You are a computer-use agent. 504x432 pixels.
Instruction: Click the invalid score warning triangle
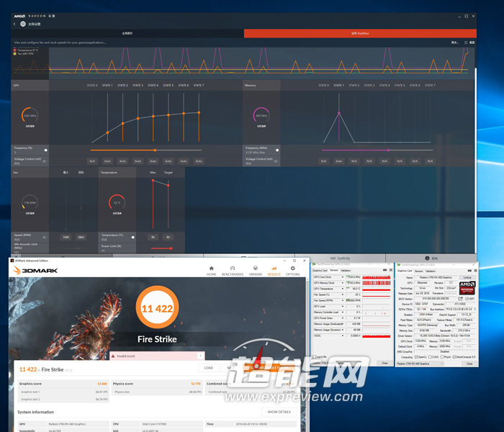coord(112,356)
